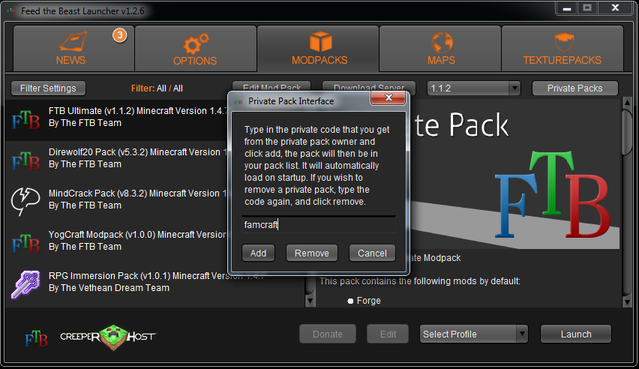This screenshot has width=639, height=369.
Task: Click the description scrollbar down arrow
Action: point(628,301)
